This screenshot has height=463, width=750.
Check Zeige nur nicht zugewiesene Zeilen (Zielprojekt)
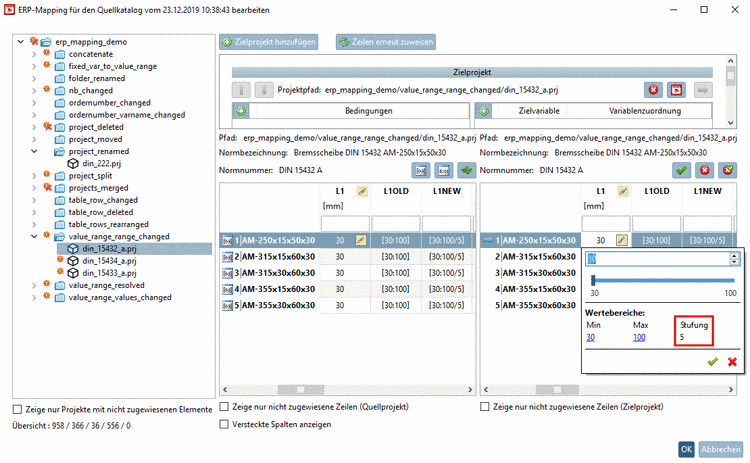coord(485,407)
